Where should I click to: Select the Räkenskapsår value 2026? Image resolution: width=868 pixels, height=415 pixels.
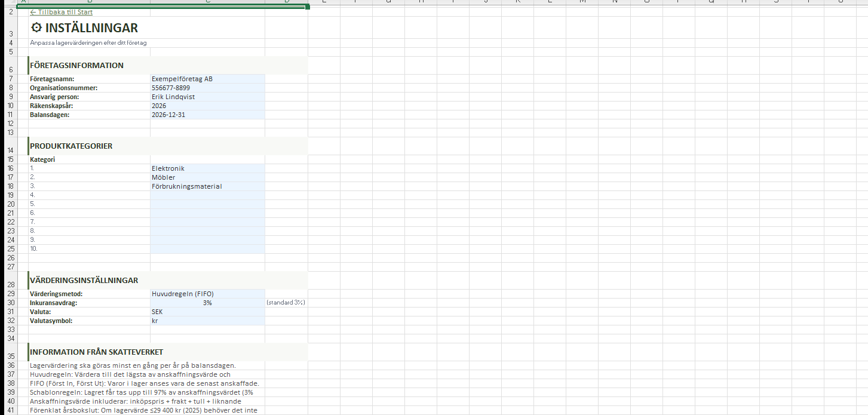point(207,106)
